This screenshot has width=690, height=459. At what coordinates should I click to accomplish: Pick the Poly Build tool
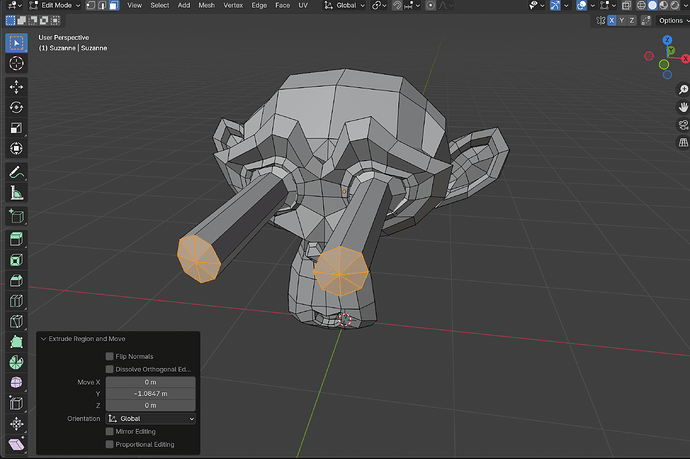[16, 342]
